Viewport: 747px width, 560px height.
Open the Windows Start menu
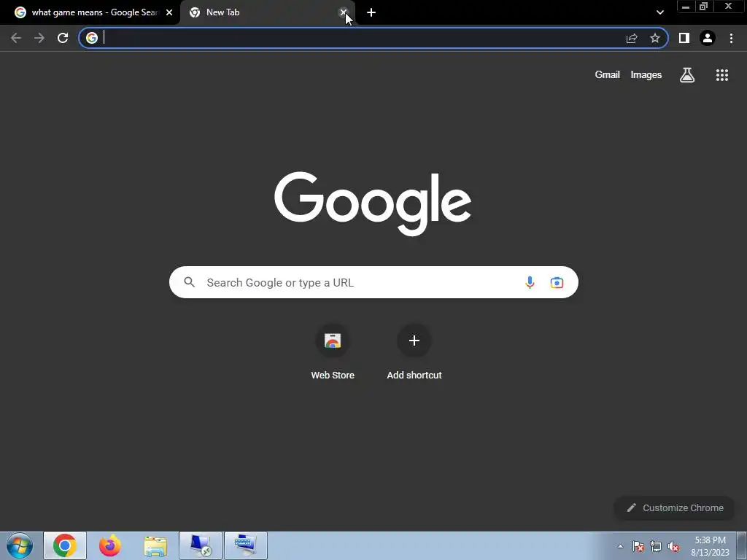click(x=20, y=545)
